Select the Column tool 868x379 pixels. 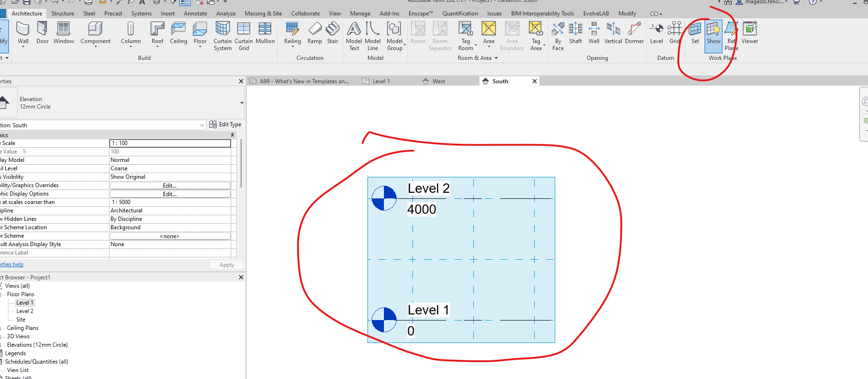[131, 34]
